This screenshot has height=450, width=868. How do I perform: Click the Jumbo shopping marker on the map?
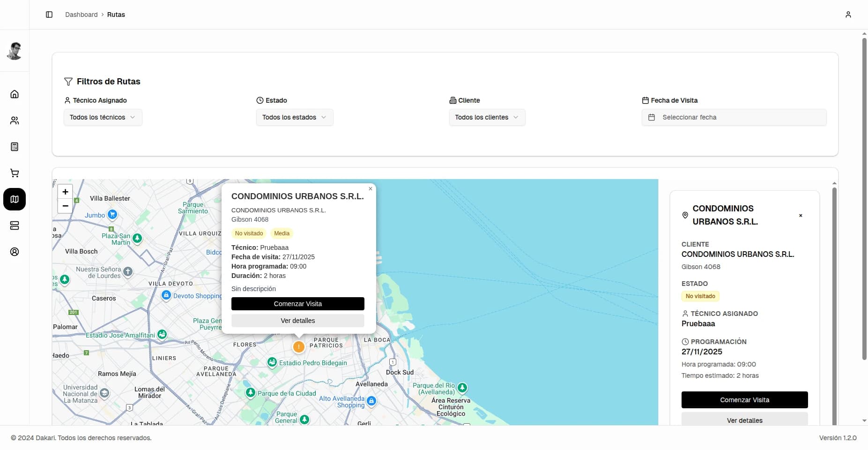tap(112, 214)
